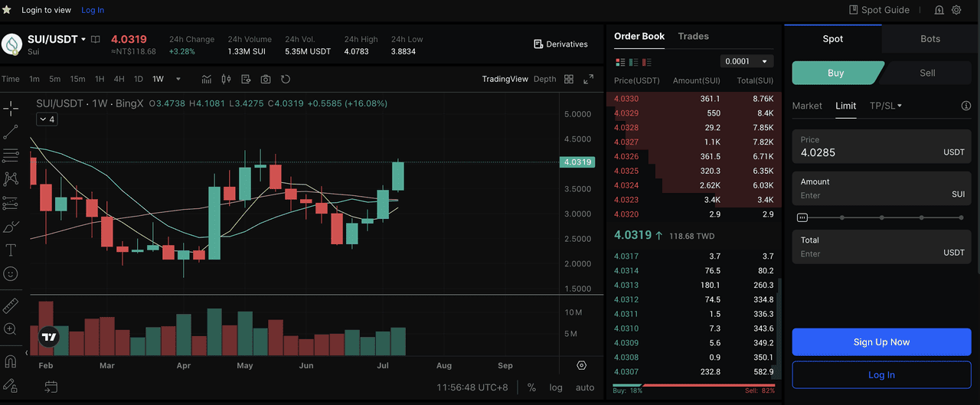Screen dimensions: 980x405
Task: Click the Price input field showing 4.0285
Action: 881,146
